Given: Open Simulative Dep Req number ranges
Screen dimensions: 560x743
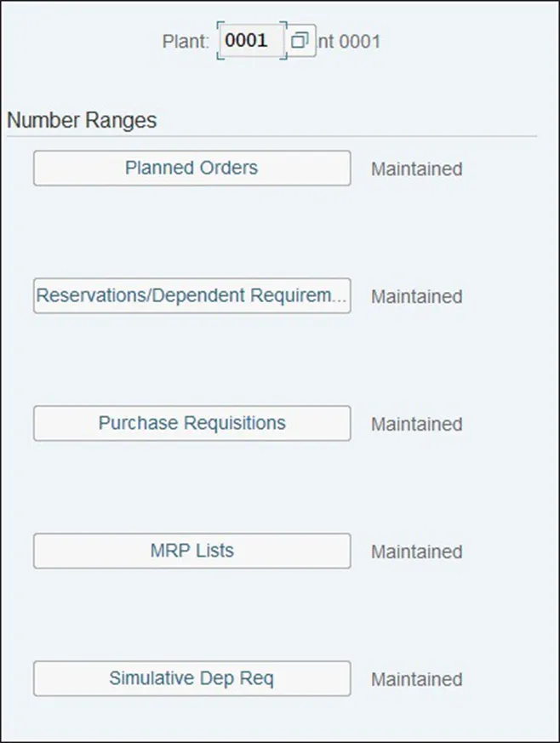Looking at the screenshot, I should [x=191, y=679].
